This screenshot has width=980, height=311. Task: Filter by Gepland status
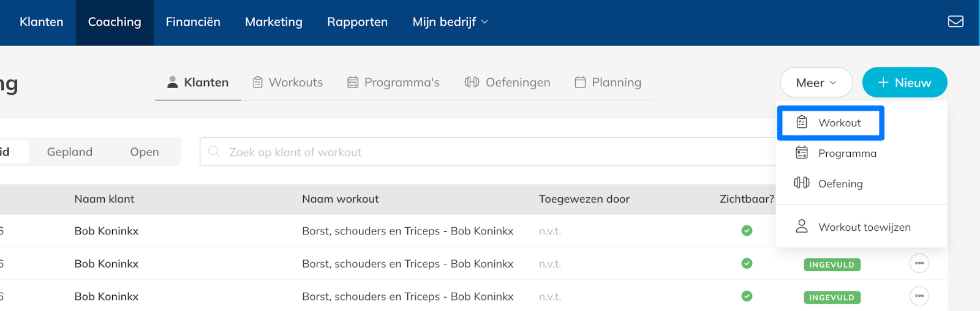70,152
